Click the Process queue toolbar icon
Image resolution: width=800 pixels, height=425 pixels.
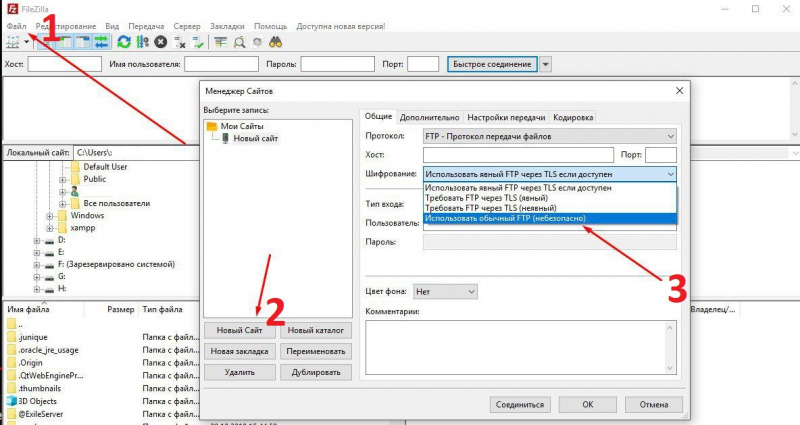[x=142, y=42]
